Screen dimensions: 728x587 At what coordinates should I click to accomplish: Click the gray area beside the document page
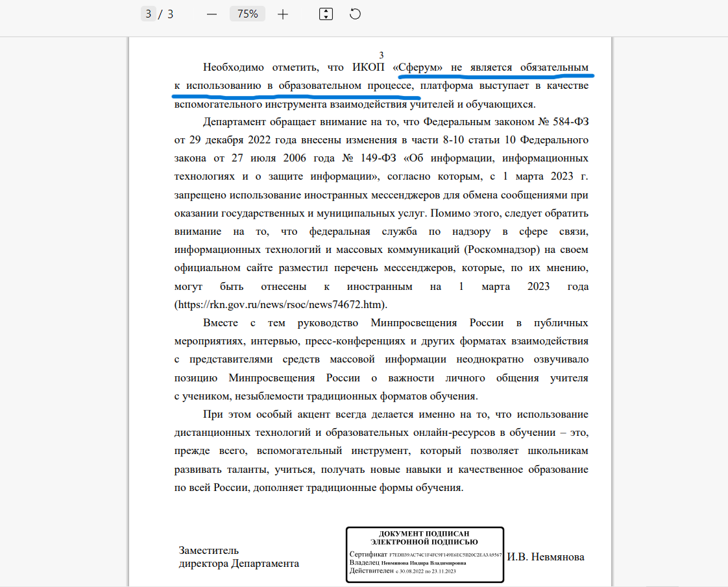pyautogui.click(x=65, y=292)
